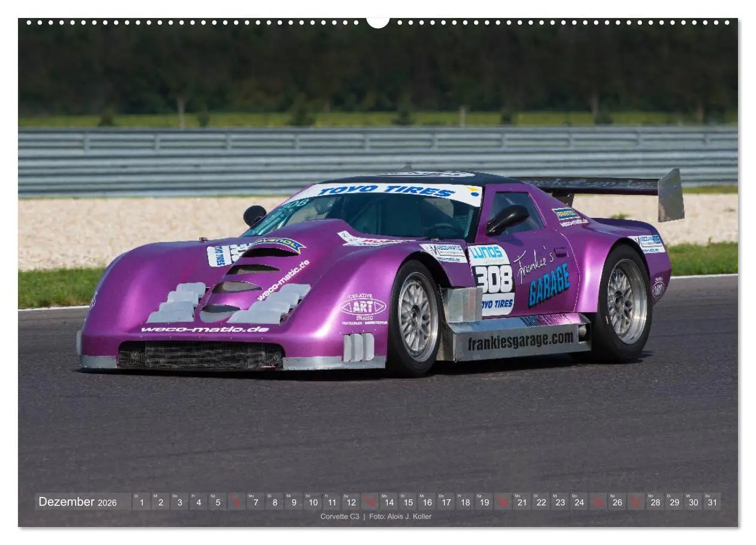
Task: Select day 8 in calendar strip
Action: pyautogui.click(x=274, y=502)
